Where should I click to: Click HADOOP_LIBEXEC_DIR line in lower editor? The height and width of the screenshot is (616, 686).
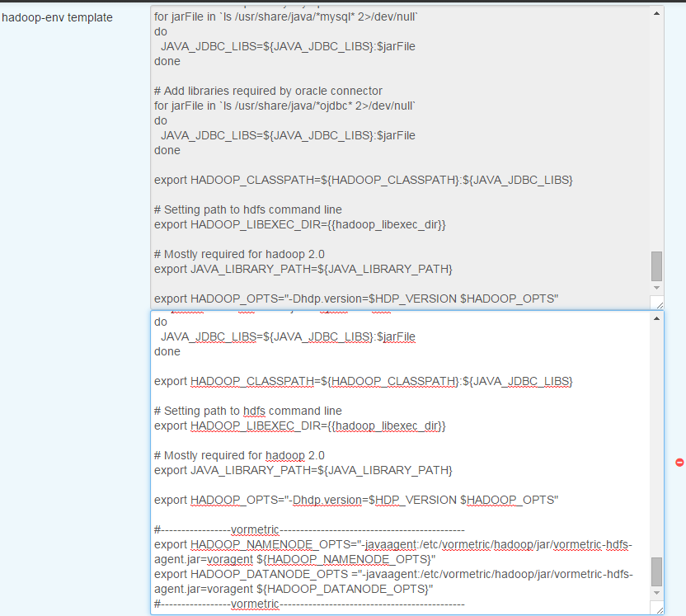299,426
